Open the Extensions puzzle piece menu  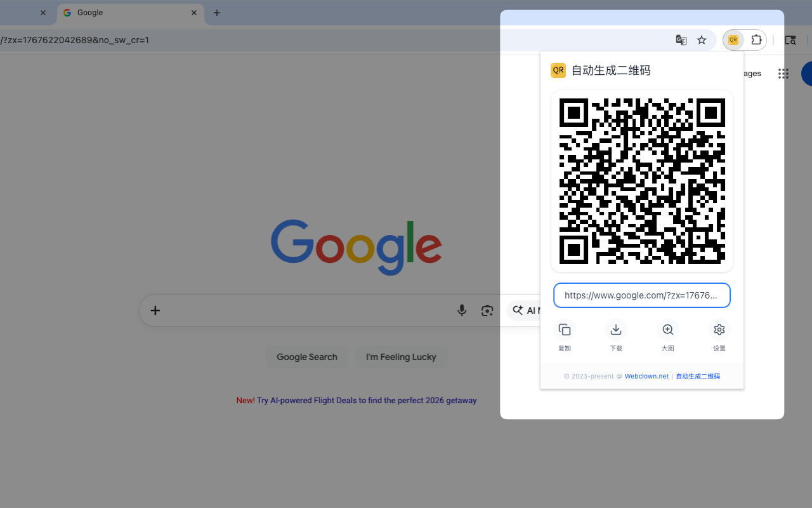point(756,40)
